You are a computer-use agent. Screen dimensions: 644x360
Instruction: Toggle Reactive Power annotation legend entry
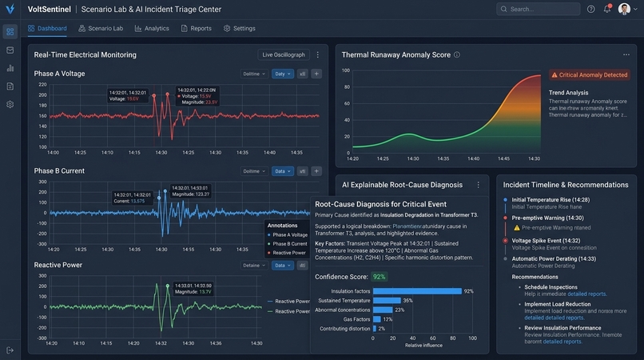pos(287,253)
